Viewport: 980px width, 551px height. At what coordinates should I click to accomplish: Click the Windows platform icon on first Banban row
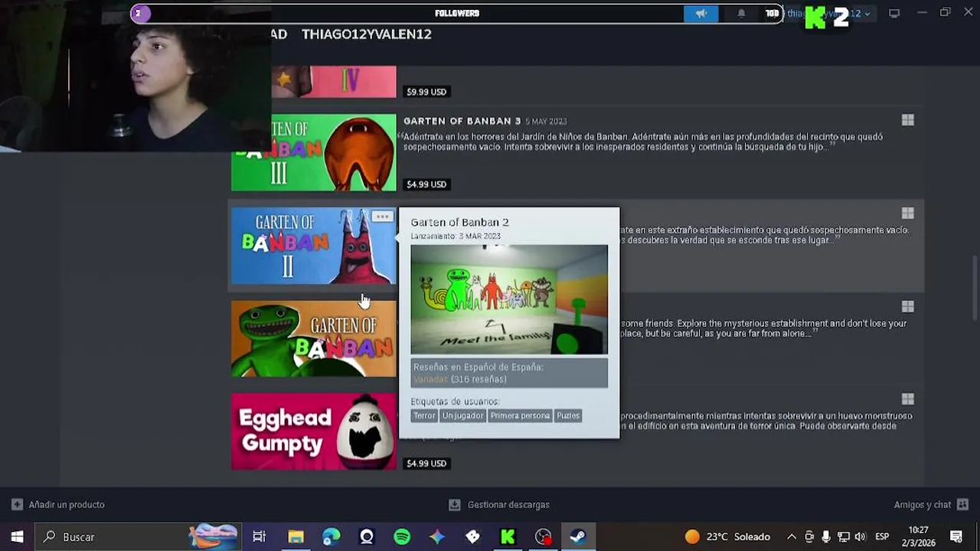(x=908, y=307)
